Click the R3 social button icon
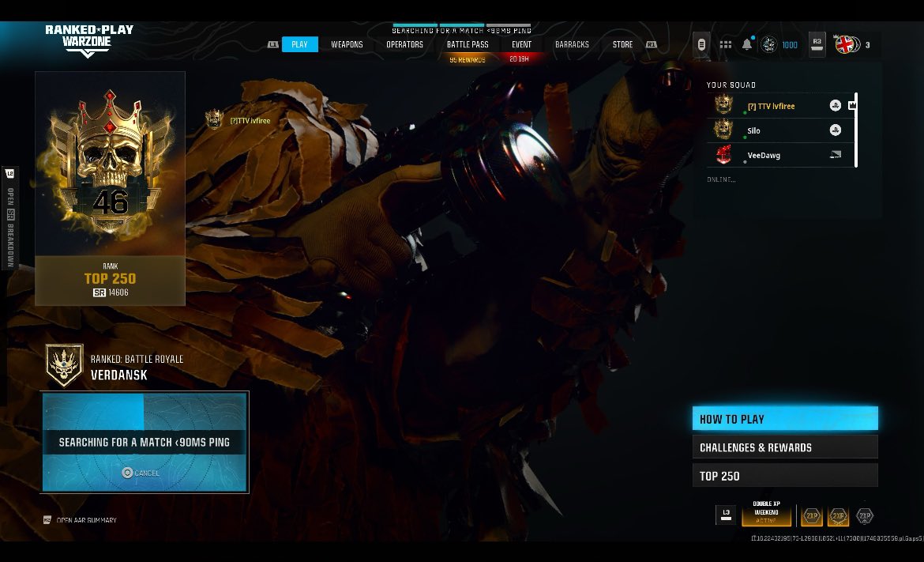The height and width of the screenshot is (562, 924). point(817,44)
